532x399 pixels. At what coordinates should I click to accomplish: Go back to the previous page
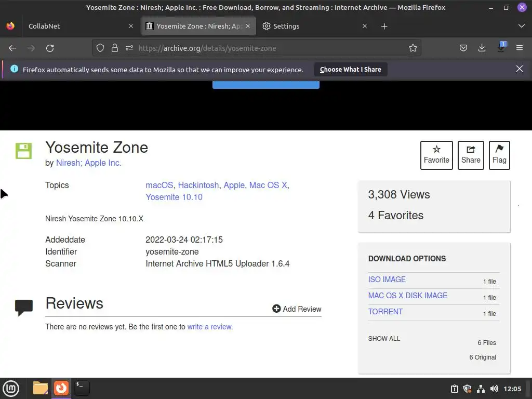(12, 48)
